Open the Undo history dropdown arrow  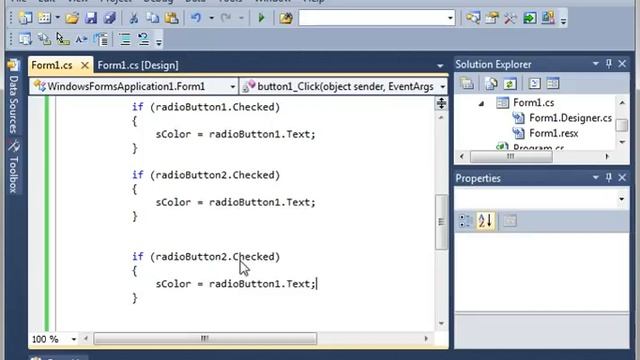[x=211, y=18]
